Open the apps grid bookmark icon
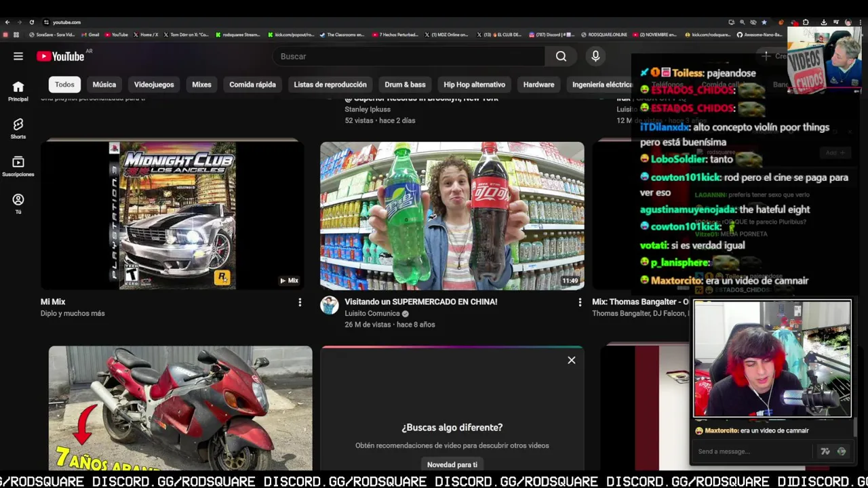Image resolution: width=868 pixels, height=488 pixels. (16, 35)
